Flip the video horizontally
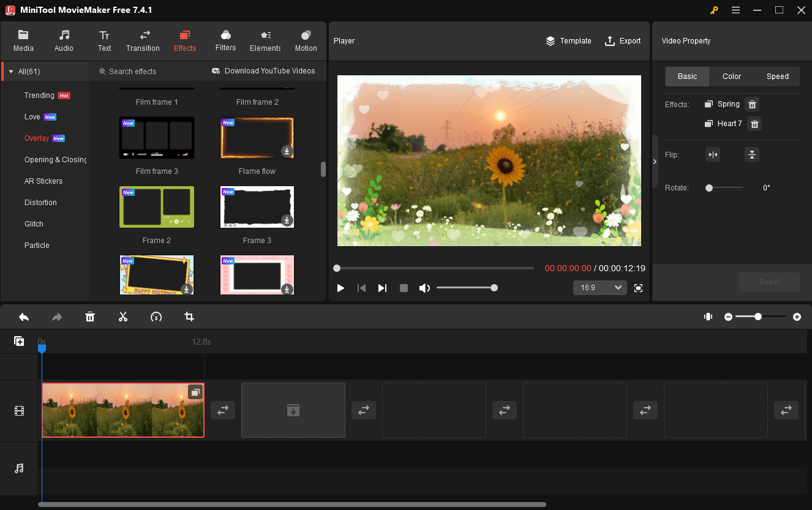This screenshot has width=812, height=510. click(x=713, y=154)
